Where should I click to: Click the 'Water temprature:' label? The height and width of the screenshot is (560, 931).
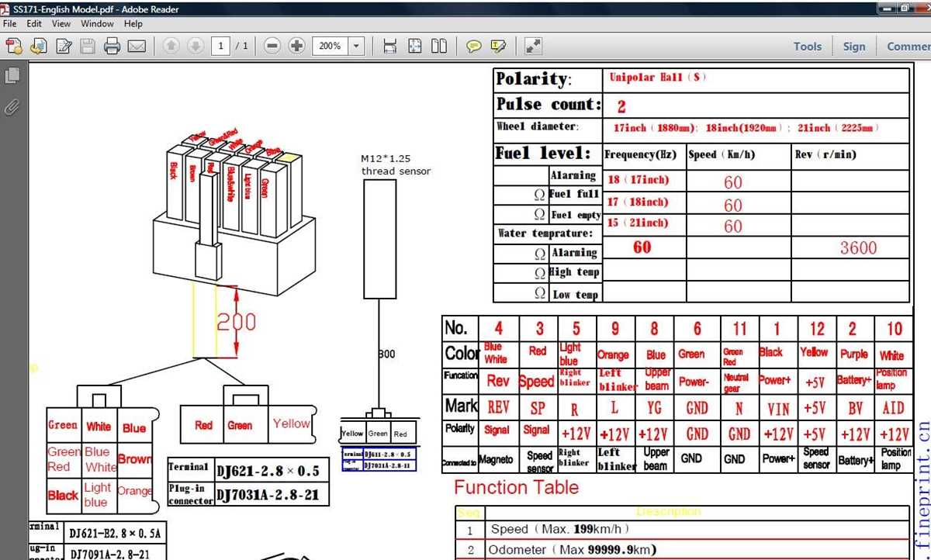(545, 233)
